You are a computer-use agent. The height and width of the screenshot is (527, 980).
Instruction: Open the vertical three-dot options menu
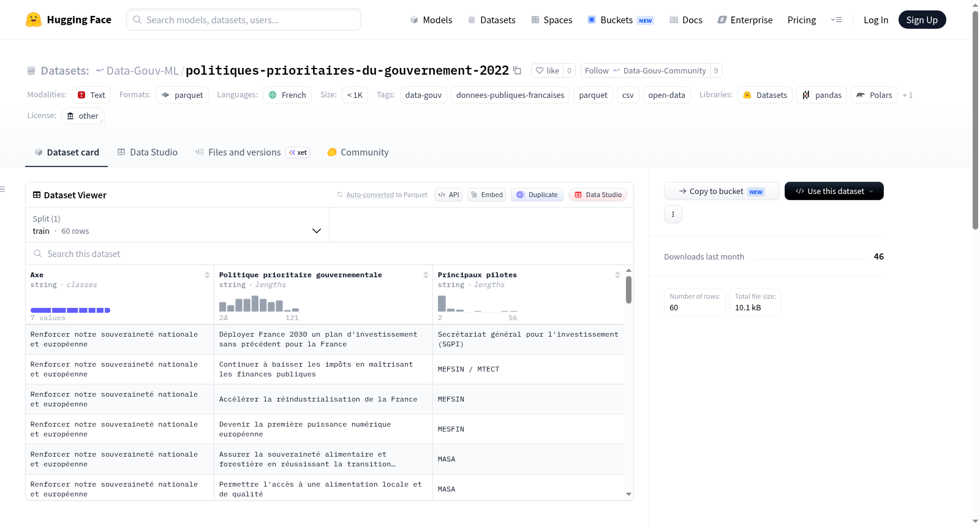[673, 214]
